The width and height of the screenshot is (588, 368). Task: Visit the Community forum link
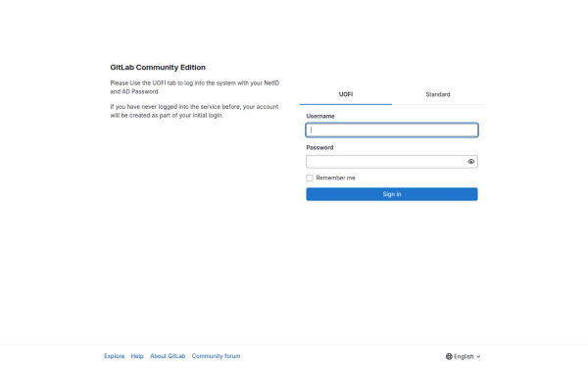(x=216, y=356)
